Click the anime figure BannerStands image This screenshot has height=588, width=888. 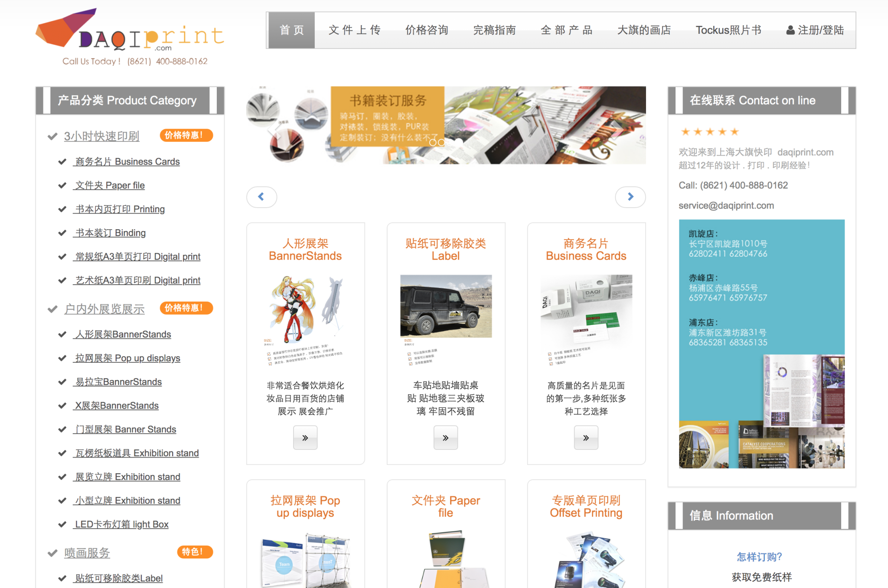point(305,321)
